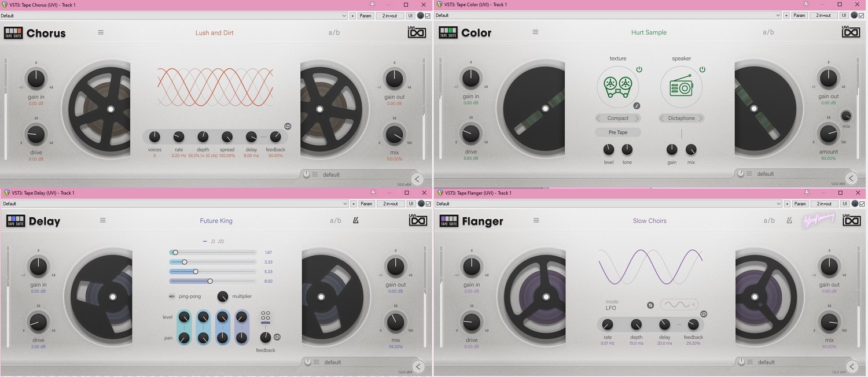Click the UVI logo in Chorus window

tap(417, 32)
